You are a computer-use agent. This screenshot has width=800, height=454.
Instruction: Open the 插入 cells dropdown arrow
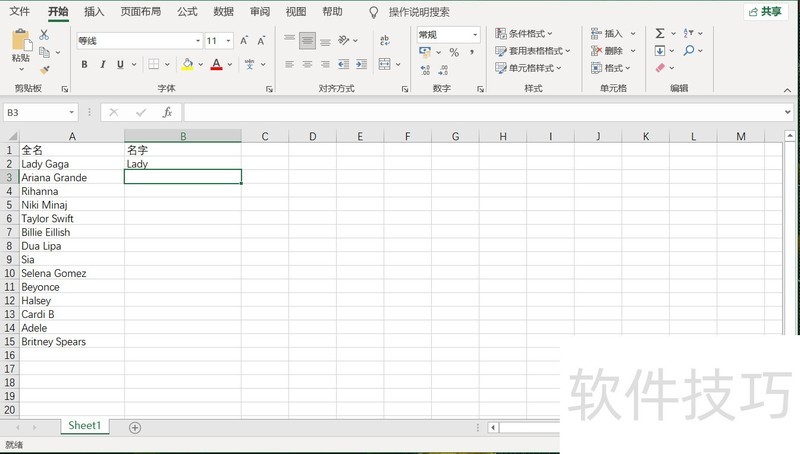[x=633, y=34]
